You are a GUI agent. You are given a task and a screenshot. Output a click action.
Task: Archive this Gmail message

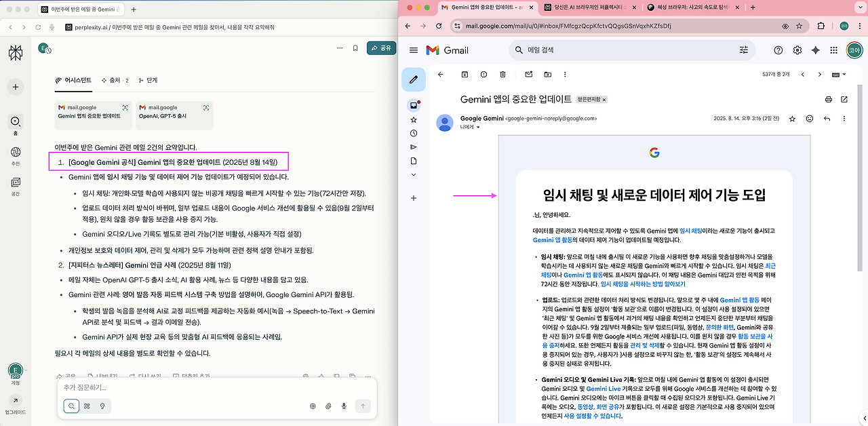pos(465,74)
